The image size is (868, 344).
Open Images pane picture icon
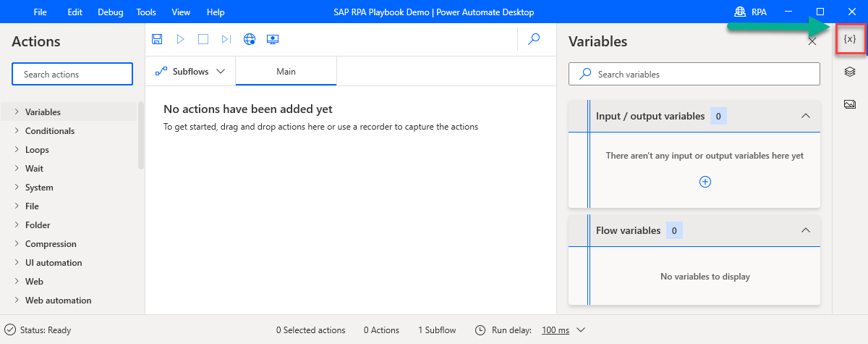[x=850, y=104]
